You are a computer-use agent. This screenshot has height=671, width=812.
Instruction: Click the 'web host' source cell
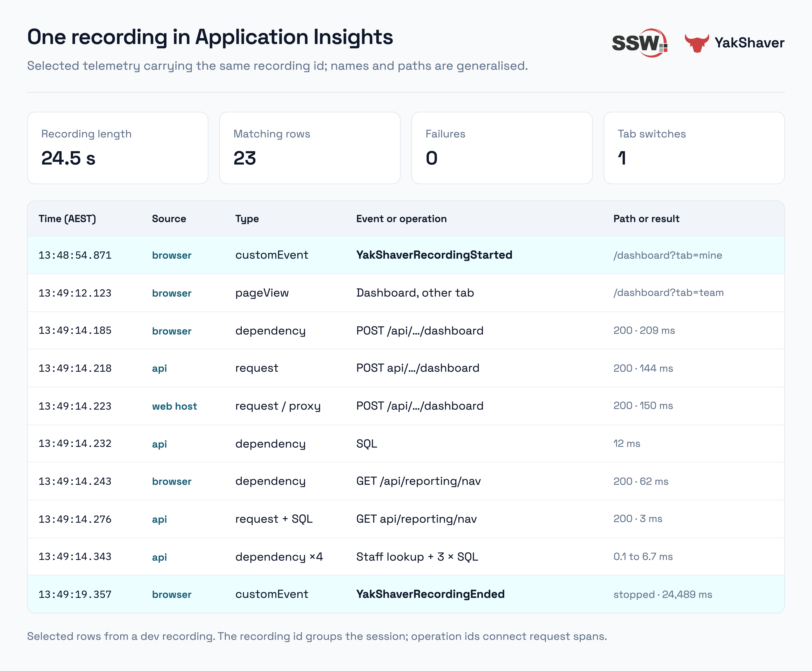(x=175, y=406)
